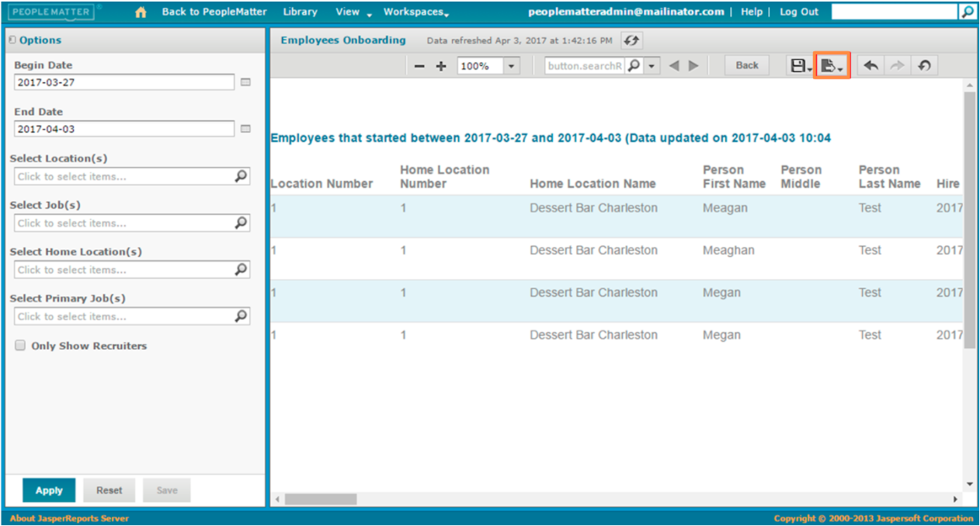980x526 pixels.
Task: Click the Redo arrow icon
Action: pyautogui.click(x=897, y=66)
